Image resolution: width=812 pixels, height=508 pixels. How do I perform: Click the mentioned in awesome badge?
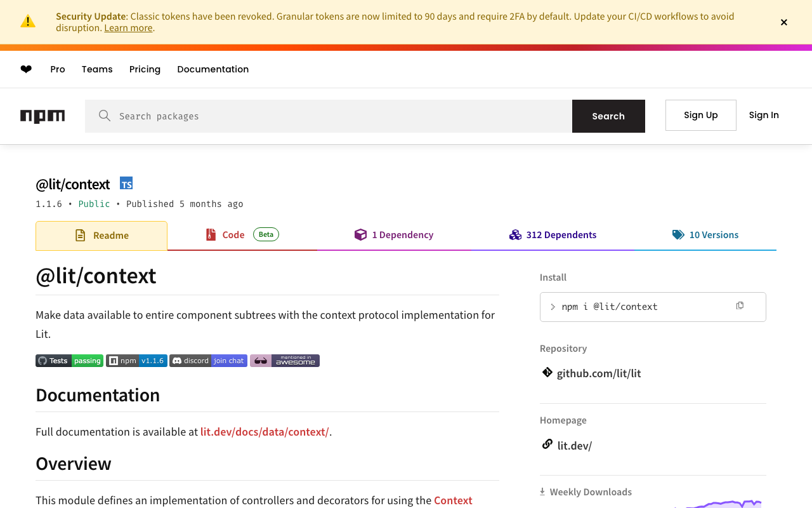pos(285,361)
